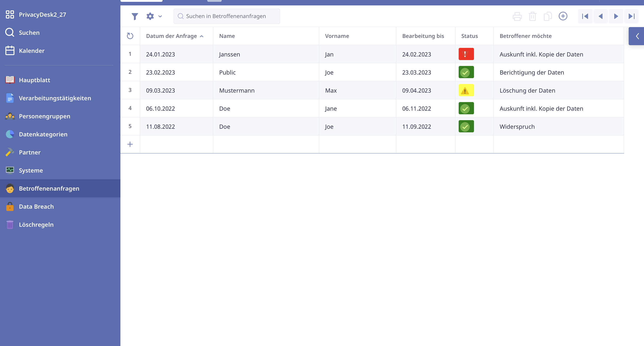Click the plus to add table row
This screenshot has height=346, width=644.
click(130, 144)
